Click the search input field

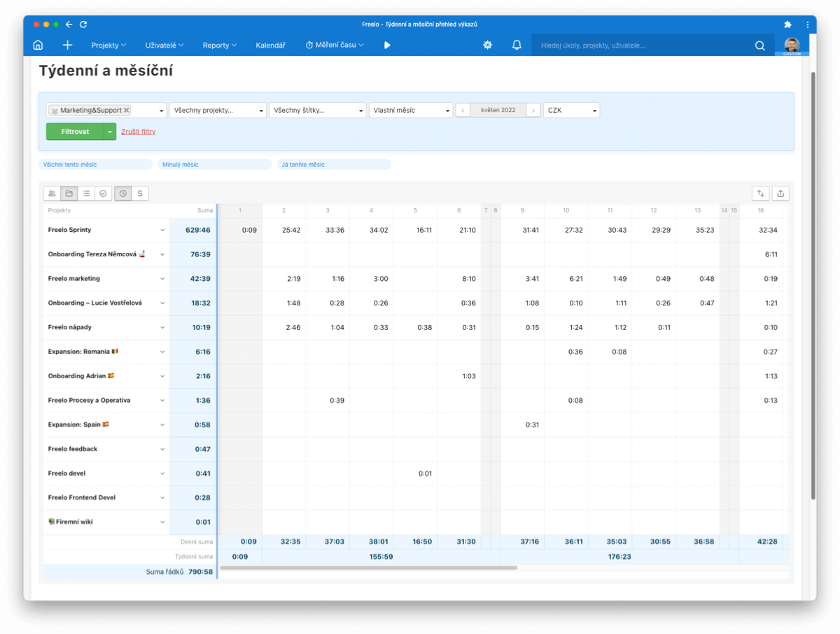(644, 46)
